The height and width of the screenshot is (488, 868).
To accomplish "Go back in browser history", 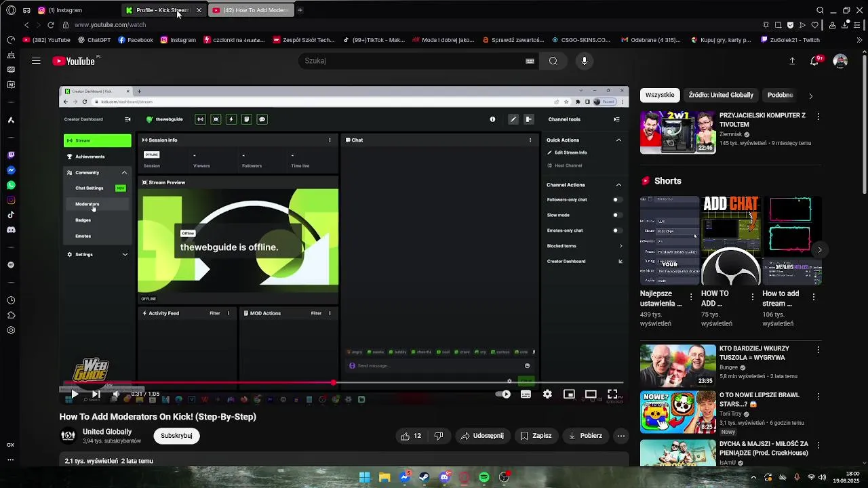I will point(26,25).
